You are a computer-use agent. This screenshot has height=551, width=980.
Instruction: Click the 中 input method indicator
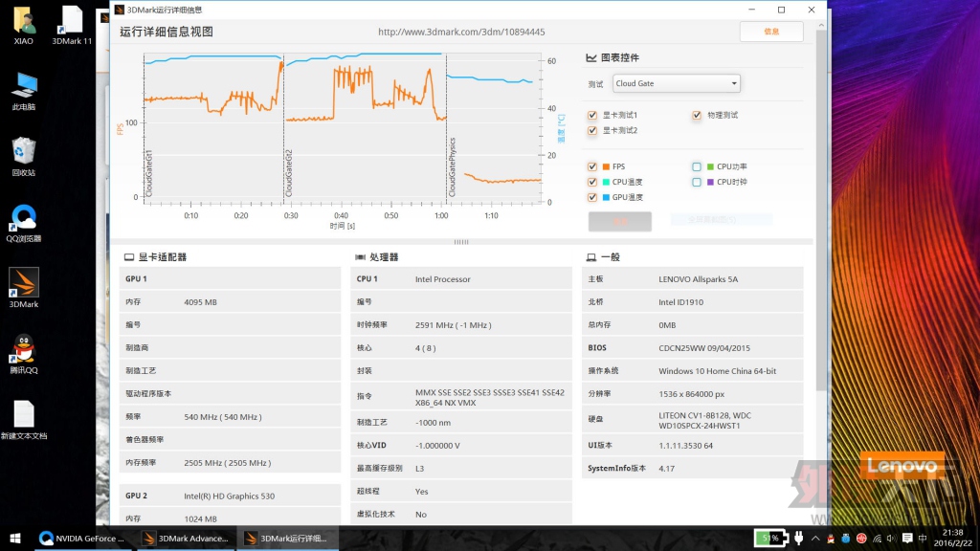pyautogui.click(x=923, y=539)
